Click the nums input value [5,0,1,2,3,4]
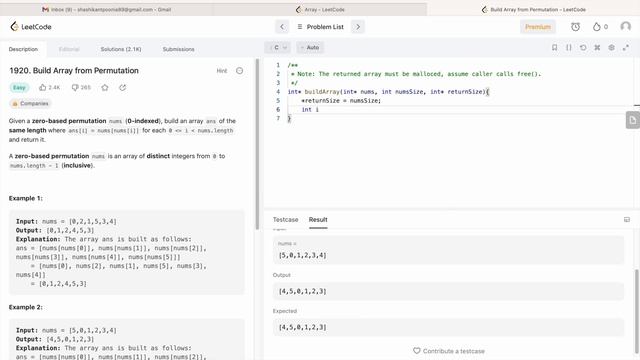 click(302, 255)
